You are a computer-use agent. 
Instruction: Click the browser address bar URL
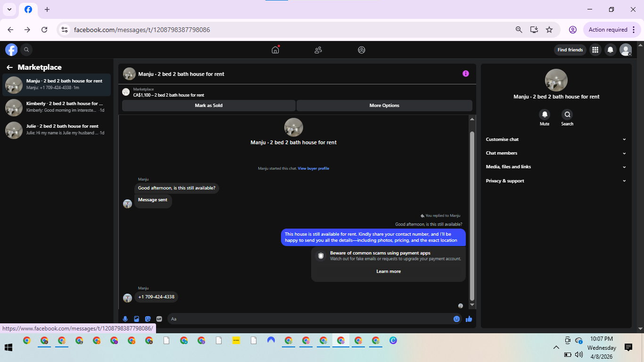pos(142,30)
